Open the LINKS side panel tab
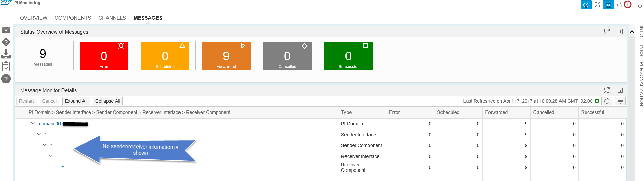Image resolution: width=644 pixels, height=181 pixels. click(x=641, y=49)
